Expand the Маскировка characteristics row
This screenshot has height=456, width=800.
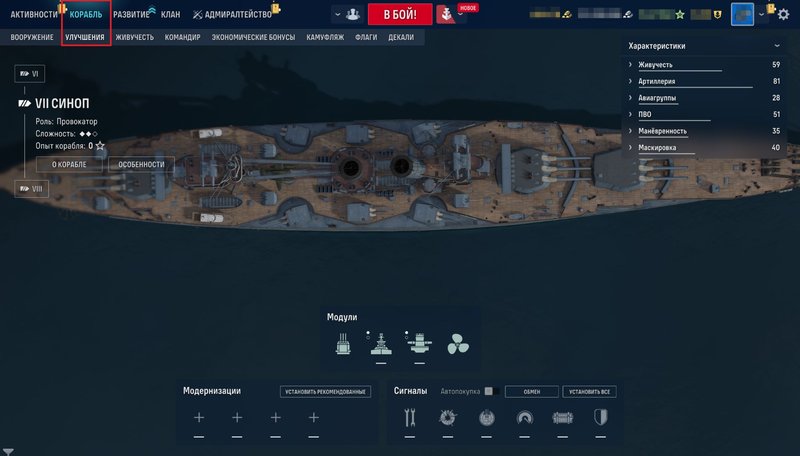pos(704,147)
